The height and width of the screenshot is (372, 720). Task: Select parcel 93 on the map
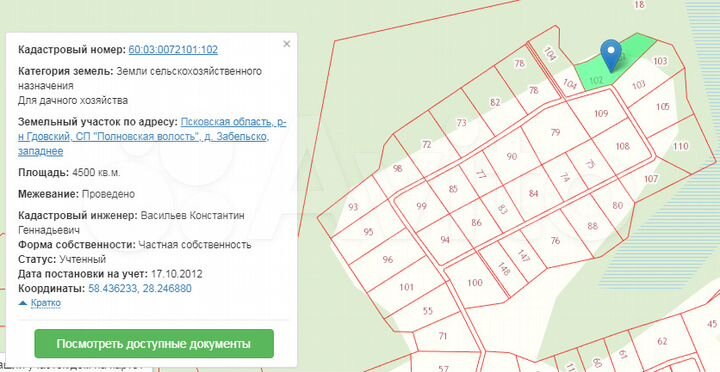tap(353, 207)
